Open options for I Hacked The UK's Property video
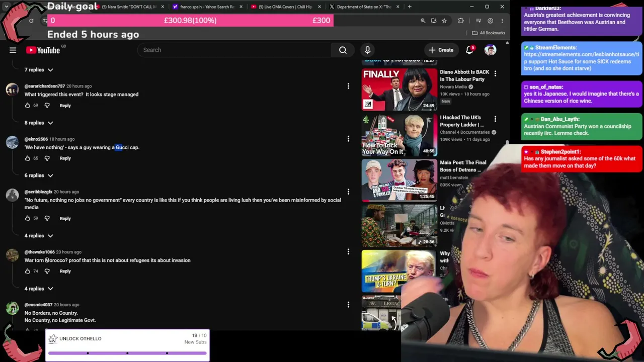This screenshot has height=362, width=644. pyautogui.click(x=495, y=119)
